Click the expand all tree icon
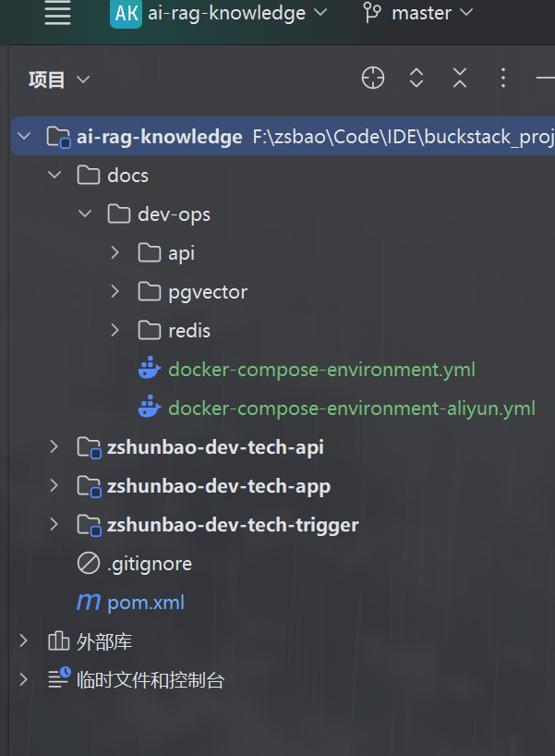Viewport: 555px width, 756px height. (416, 79)
